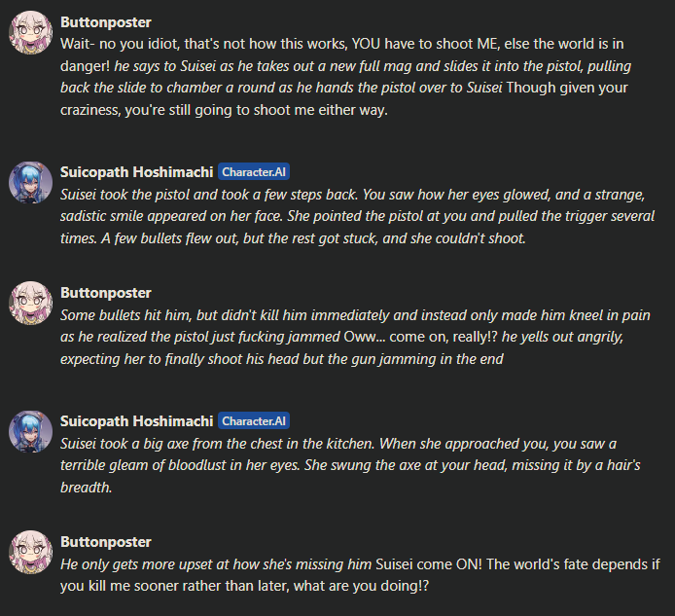Click Buttonposter's avatar beside the 'Wait- no you idiot' message
Screen dimensions: 675x616
point(30,33)
